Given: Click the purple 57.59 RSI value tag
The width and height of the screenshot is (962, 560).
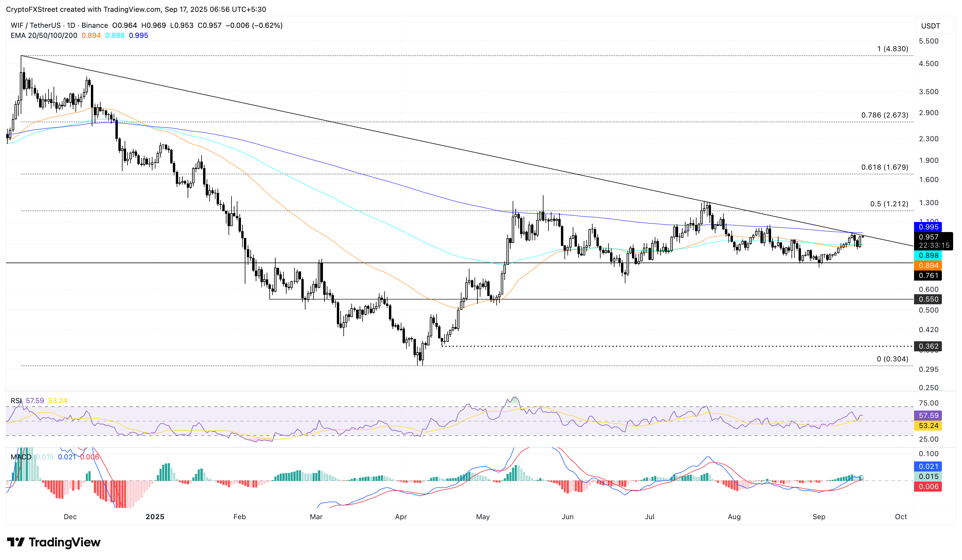Looking at the screenshot, I should (928, 415).
